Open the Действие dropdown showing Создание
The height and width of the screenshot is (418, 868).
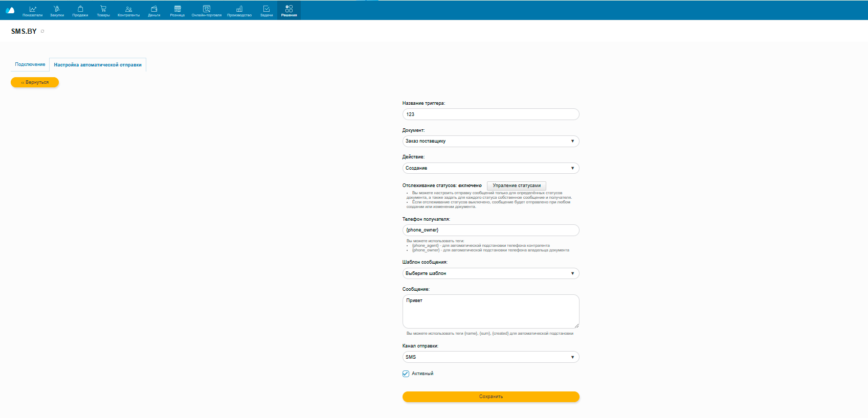coord(491,168)
